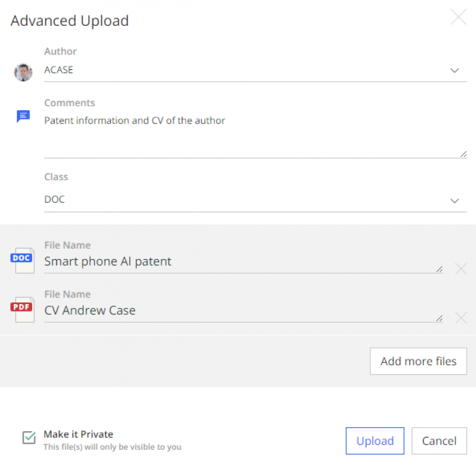Edit the CV Andrew Case filename
476x465 pixels.
click(x=243, y=311)
